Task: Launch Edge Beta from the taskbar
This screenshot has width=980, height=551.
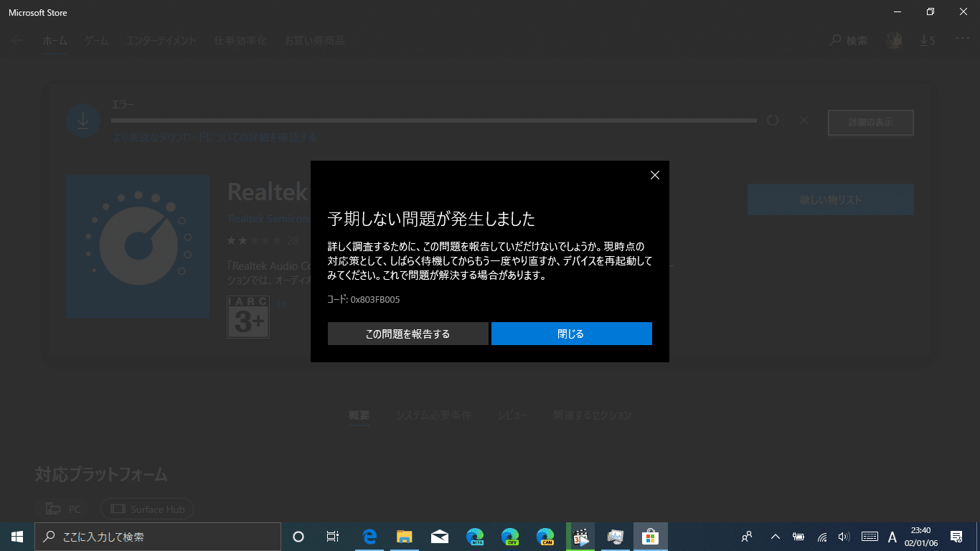Action: 475,537
